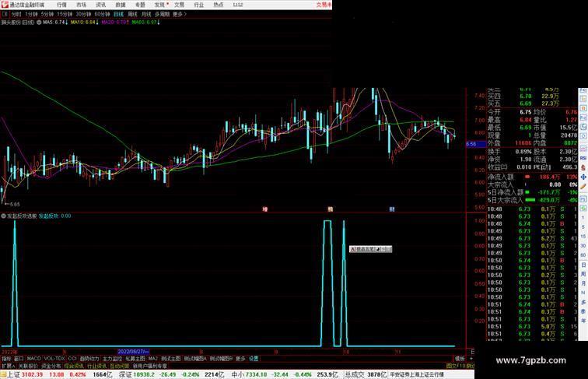The image size is (588, 379).
Task: Click the floating mini toolbar on chart
Action: coord(370,249)
